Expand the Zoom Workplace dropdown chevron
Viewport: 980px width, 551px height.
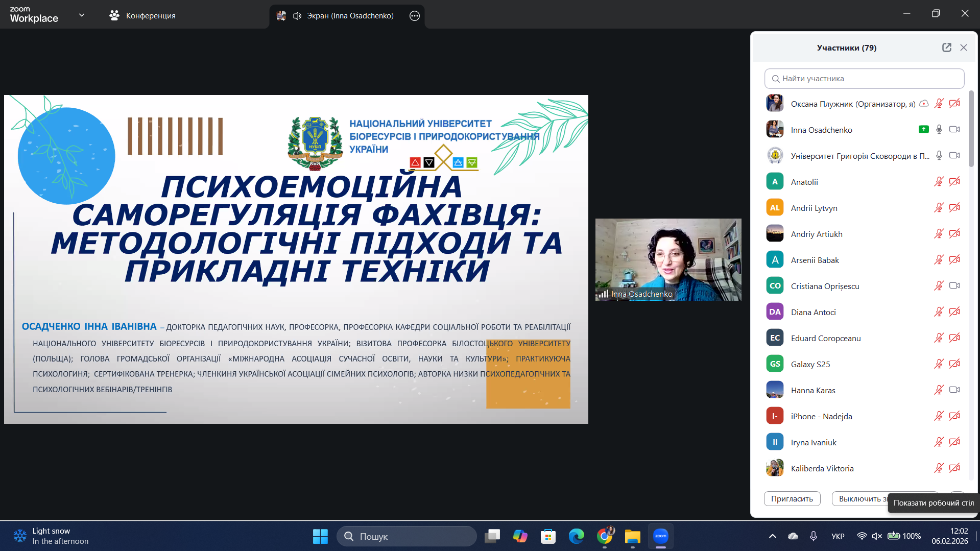(x=82, y=15)
